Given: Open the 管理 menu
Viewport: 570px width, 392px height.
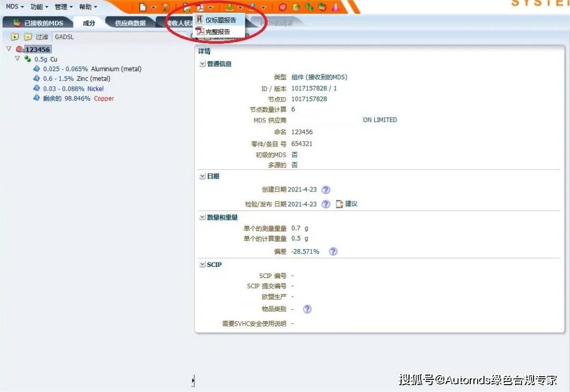Looking at the screenshot, I should click(61, 6).
